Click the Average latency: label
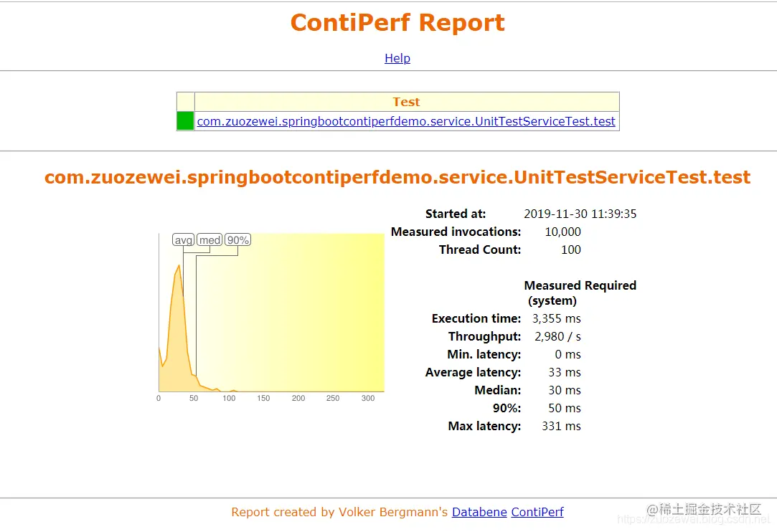 (474, 372)
